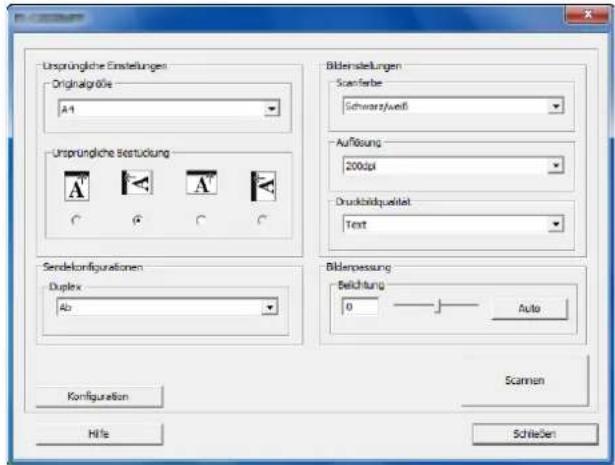
Task: Open the Scanfarbe Schwarz/weiß dropdown
Action: pos(453,106)
